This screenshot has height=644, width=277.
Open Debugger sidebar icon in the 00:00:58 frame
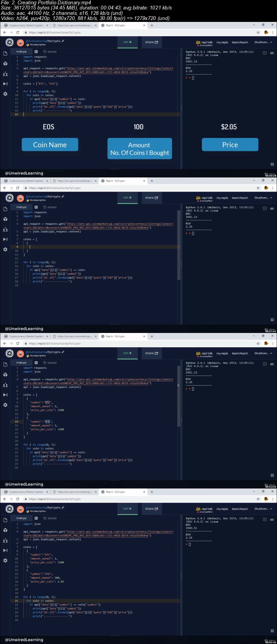(x=5, y=84)
